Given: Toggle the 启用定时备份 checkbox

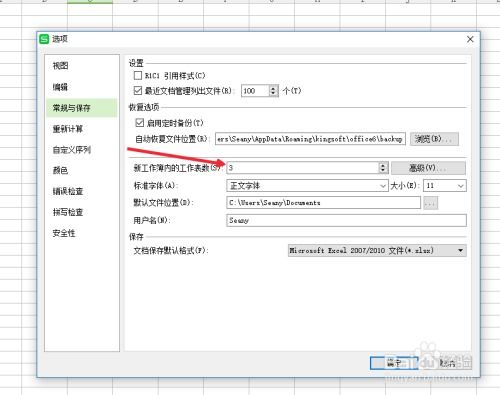Looking at the screenshot, I should click(x=140, y=123).
